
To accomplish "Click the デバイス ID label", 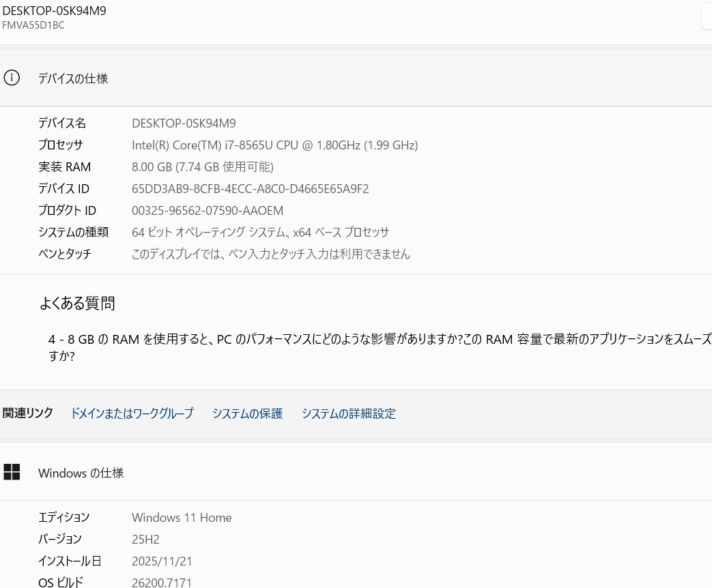I will tap(63, 188).
